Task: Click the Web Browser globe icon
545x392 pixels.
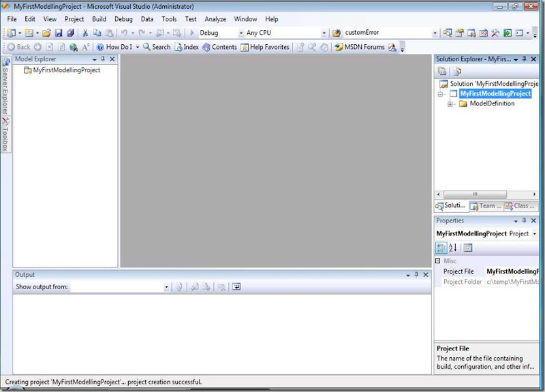Action: [74, 47]
